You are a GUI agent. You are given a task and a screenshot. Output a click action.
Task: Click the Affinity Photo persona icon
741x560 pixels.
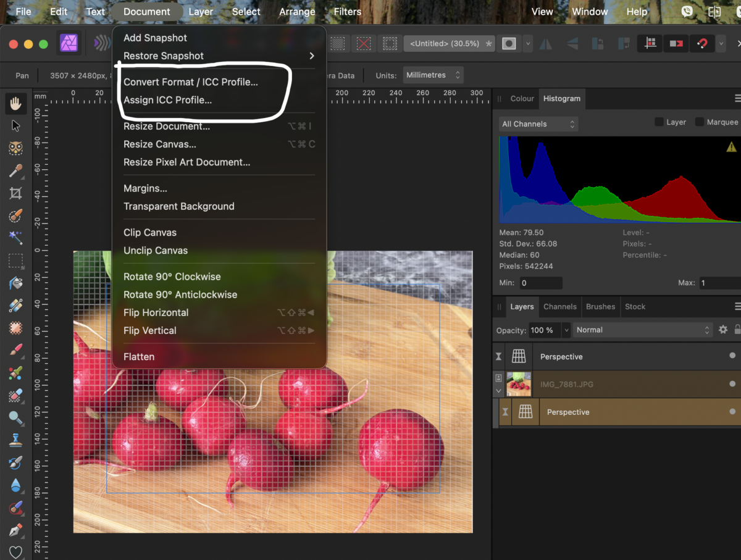[69, 43]
